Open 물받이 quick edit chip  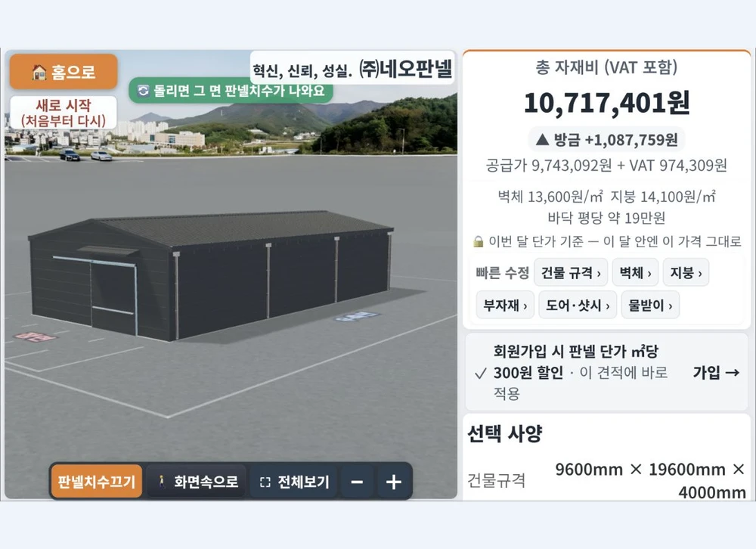click(x=650, y=305)
